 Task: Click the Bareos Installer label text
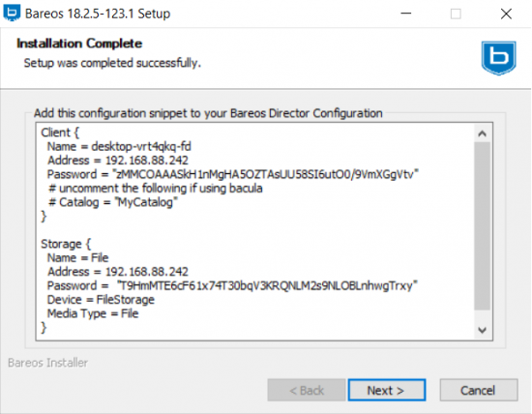pos(47,363)
